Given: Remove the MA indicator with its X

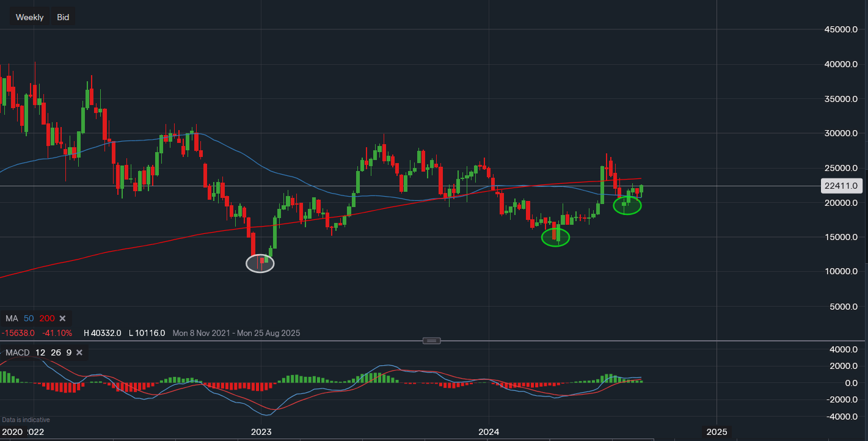Looking at the screenshot, I should tap(63, 318).
